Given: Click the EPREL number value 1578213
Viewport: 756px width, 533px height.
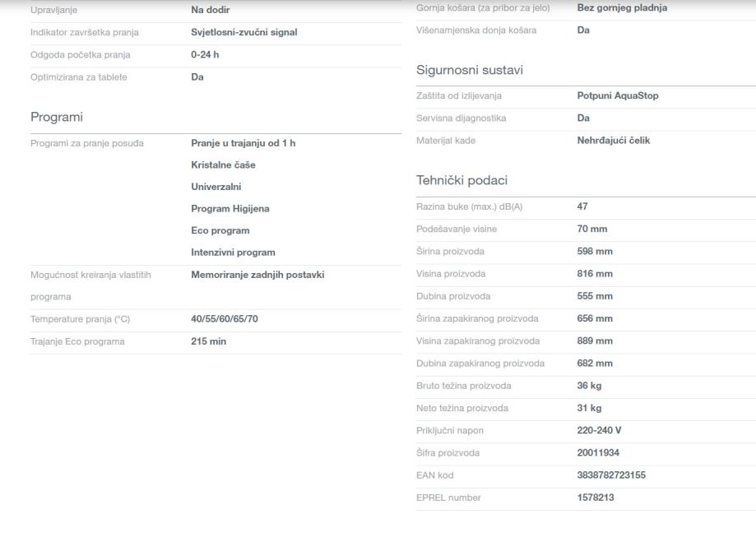Looking at the screenshot, I should tap(596, 498).
